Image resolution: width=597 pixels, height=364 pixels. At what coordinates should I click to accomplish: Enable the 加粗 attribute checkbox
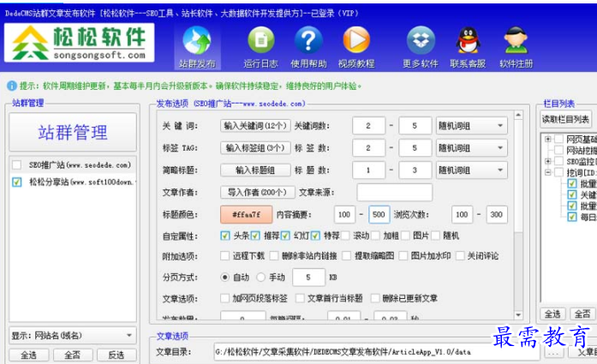pos(375,236)
